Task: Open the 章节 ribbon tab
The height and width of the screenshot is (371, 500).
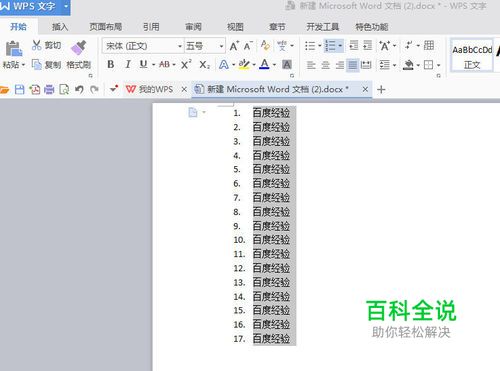Action: click(x=277, y=27)
